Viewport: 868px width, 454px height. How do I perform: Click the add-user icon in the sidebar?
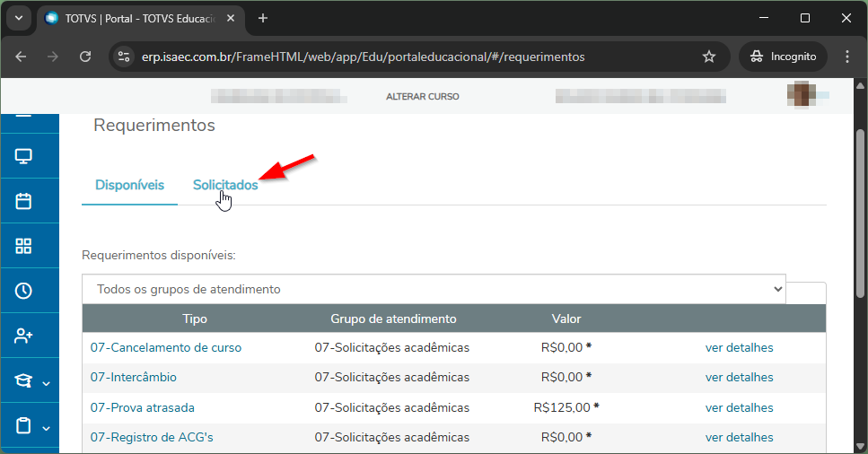click(23, 336)
